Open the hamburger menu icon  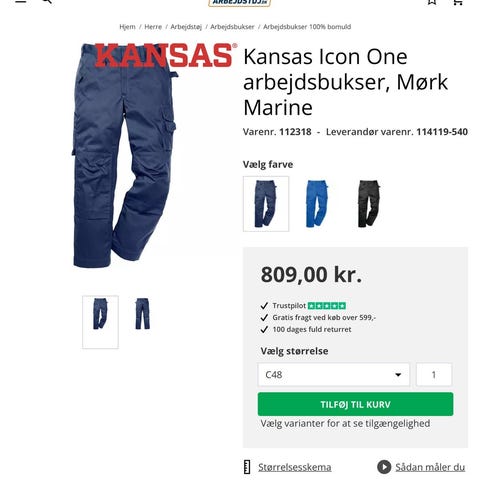[x=21, y=1]
